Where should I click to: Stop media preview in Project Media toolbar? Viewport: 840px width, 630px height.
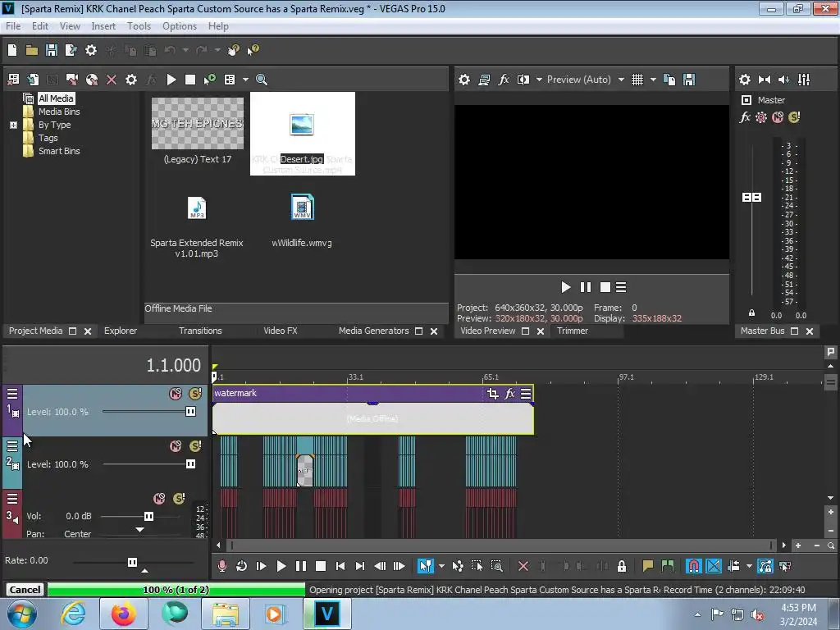point(190,80)
